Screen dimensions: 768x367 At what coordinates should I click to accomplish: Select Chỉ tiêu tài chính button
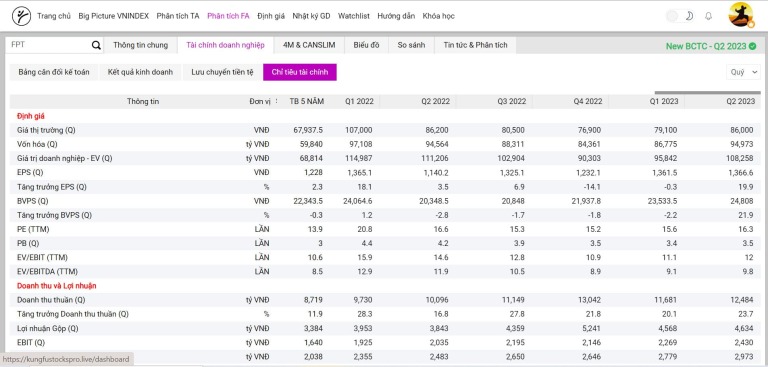pyautogui.click(x=300, y=72)
